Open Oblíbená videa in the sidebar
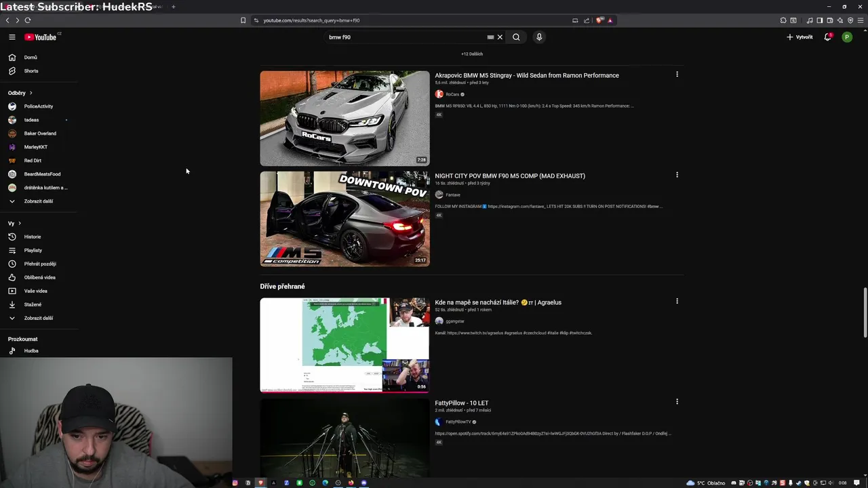 [39, 277]
